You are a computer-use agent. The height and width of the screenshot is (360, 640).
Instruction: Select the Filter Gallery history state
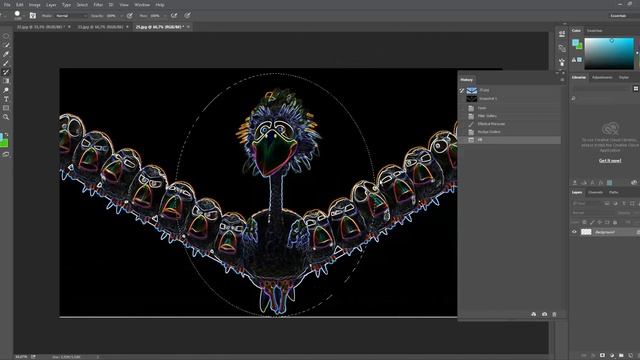(x=509, y=116)
